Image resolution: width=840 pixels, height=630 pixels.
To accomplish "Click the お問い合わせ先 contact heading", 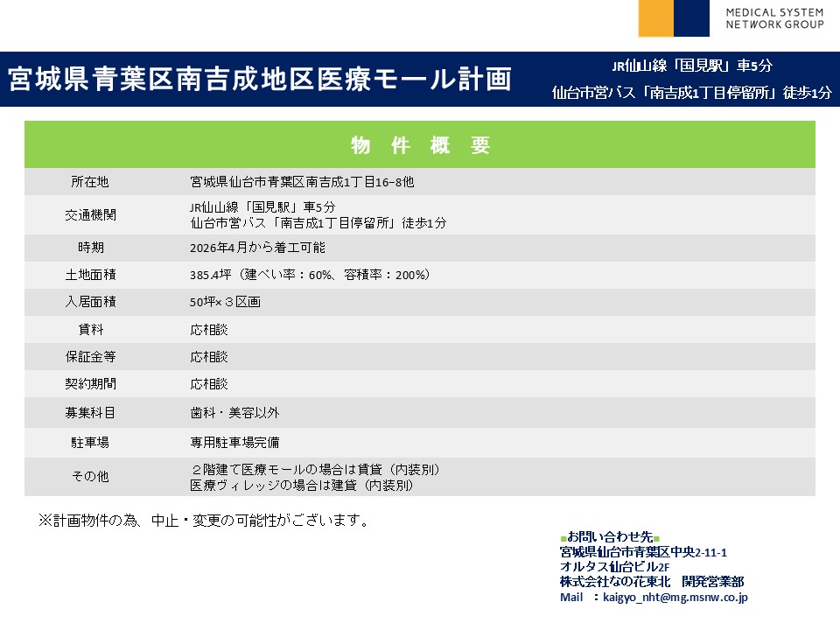I will 609,536.
